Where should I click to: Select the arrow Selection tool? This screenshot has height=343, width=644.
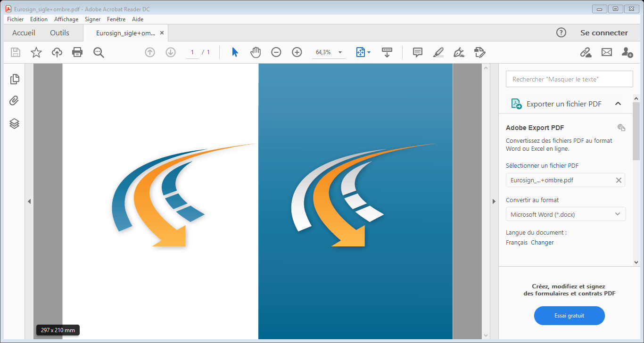(235, 52)
